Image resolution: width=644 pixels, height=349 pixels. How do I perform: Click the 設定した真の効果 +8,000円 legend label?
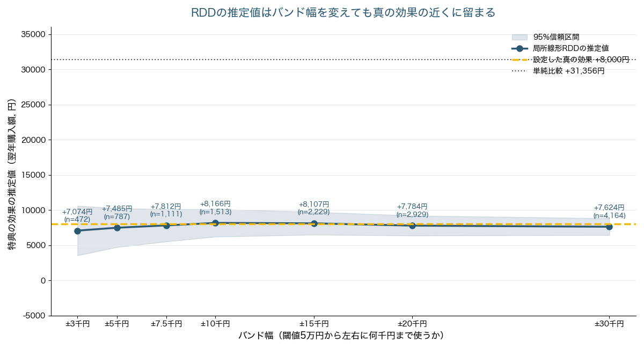click(581, 60)
